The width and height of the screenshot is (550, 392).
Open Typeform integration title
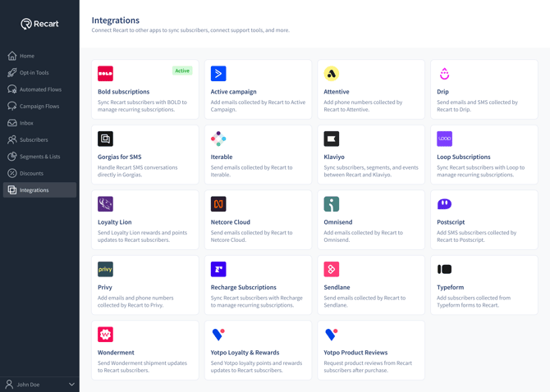tap(451, 287)
